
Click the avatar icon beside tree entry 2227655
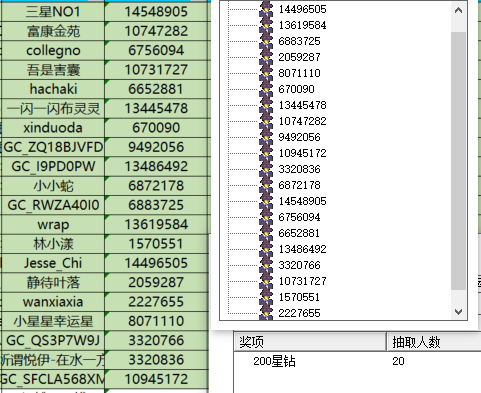[x=266, y=313]
